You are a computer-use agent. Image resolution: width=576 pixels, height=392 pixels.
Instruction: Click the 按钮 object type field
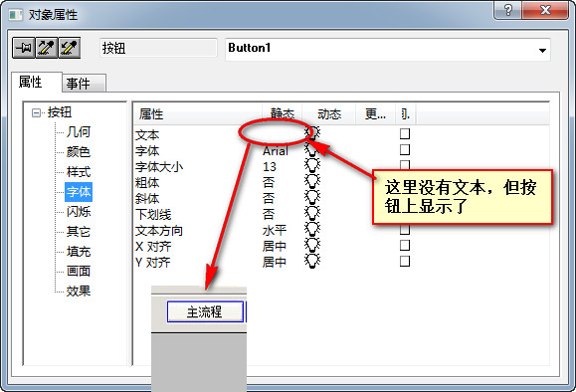(x=158, y=48)
